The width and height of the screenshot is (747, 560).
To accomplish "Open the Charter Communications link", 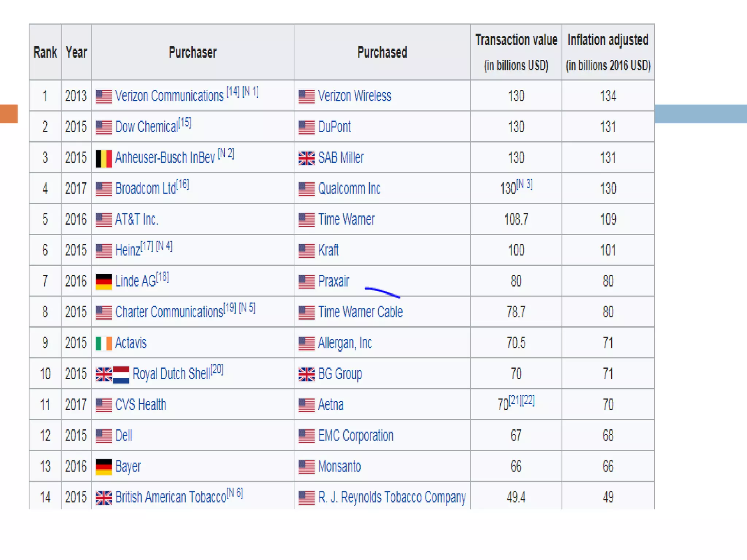I will (169, 312).
